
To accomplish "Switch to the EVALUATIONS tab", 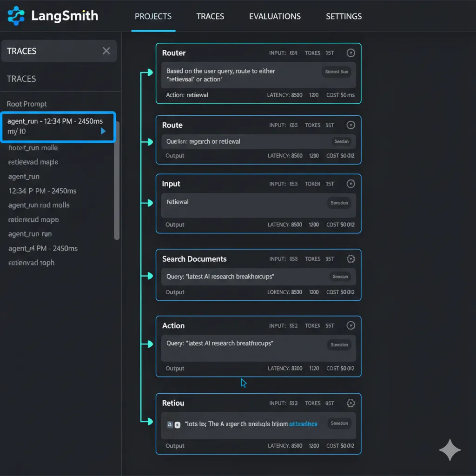I will tap(275, 16).
